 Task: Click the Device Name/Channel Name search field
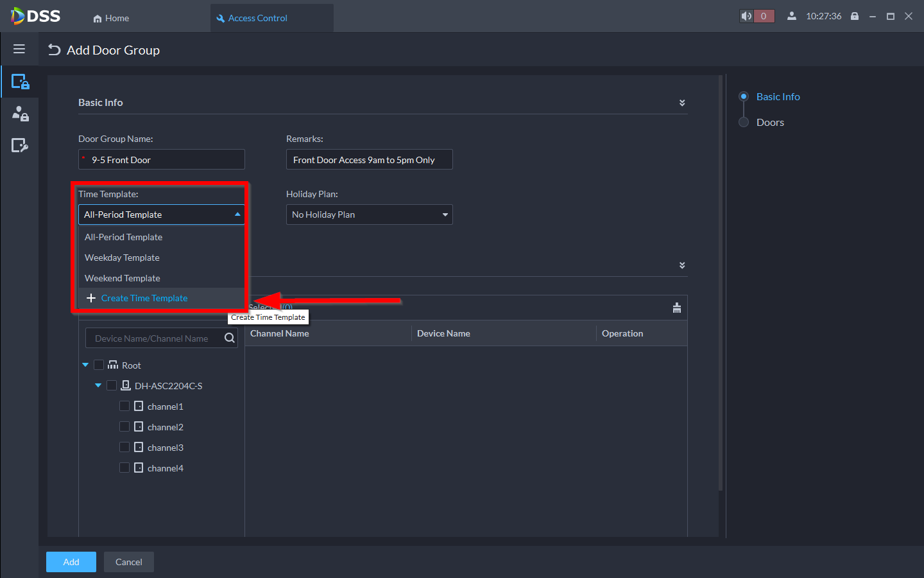153,338
